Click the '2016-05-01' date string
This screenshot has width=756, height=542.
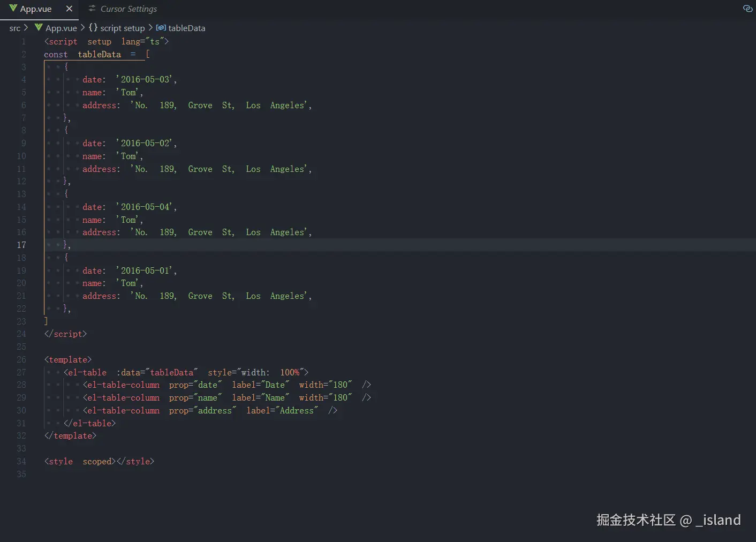(146, 271)
